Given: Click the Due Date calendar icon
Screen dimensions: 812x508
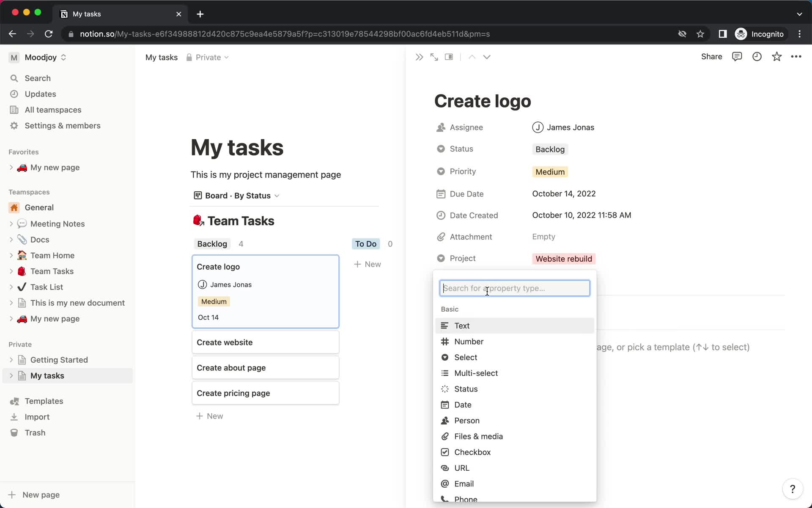Looking at the screenshot, I should click(440, 194).
